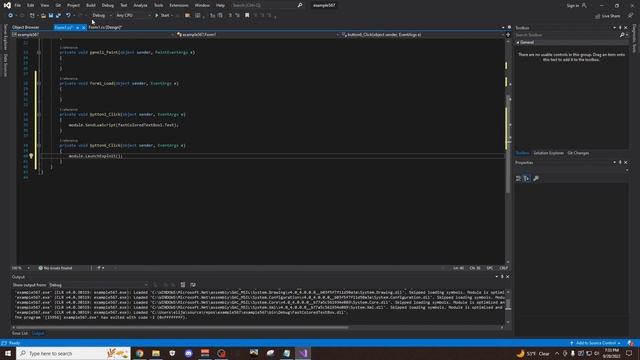Viewport: 640px width, 360px height.
Task: Click the Undo arrow icon
Action: tap(68, 16)
